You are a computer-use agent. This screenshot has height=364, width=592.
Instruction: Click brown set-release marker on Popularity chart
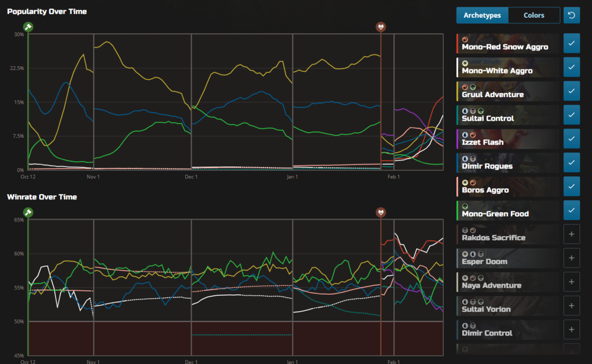click(381, 27)
